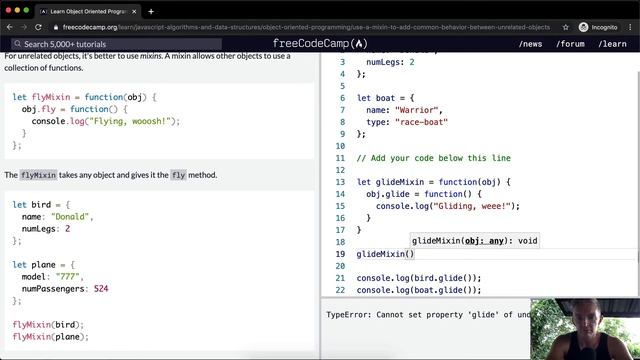Click the search magnifier icon

click(x=18, y=44)
